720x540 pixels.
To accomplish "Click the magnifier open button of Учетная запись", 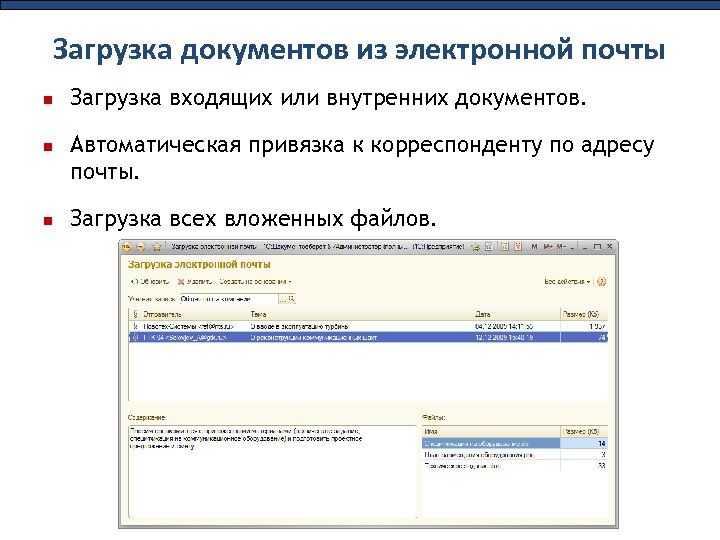I will 291,299.
